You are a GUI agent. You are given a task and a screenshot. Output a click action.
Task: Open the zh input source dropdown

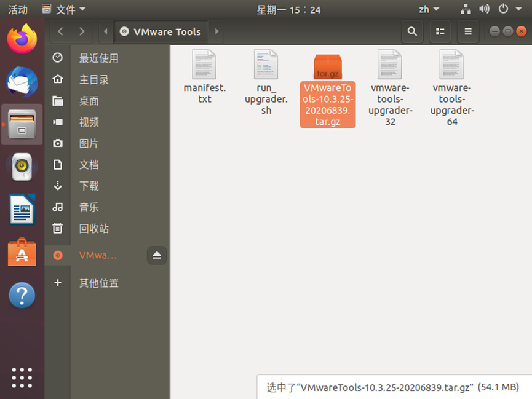[x=429, y=9]
